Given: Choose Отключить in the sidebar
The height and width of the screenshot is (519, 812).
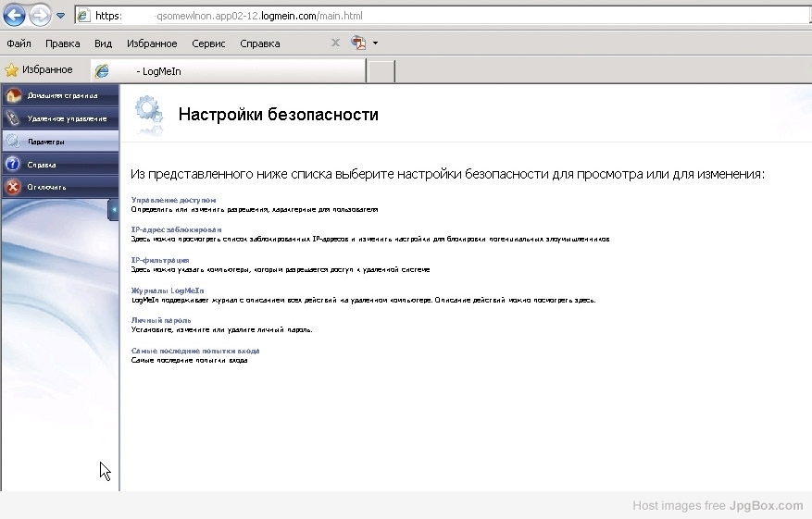Looking at the screenshot, I should [x=60, y=187].
